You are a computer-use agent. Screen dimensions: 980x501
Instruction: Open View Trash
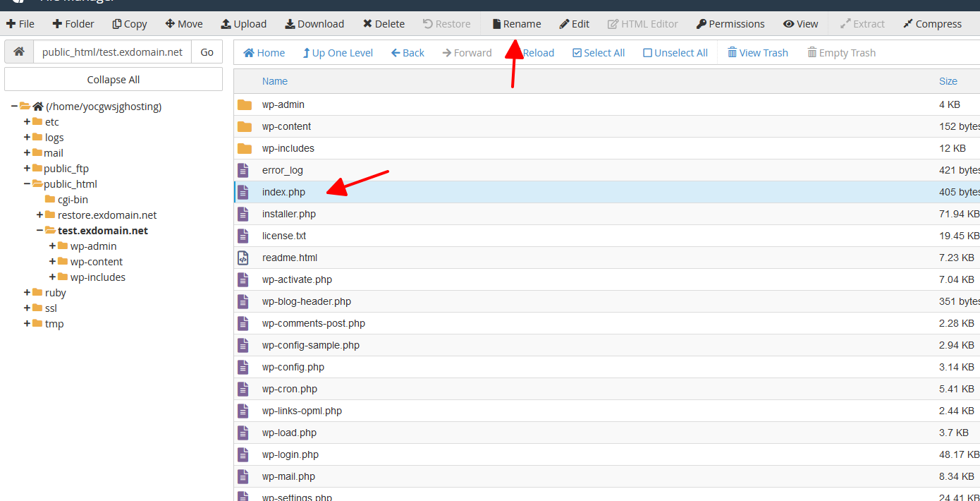pos(758,53)
